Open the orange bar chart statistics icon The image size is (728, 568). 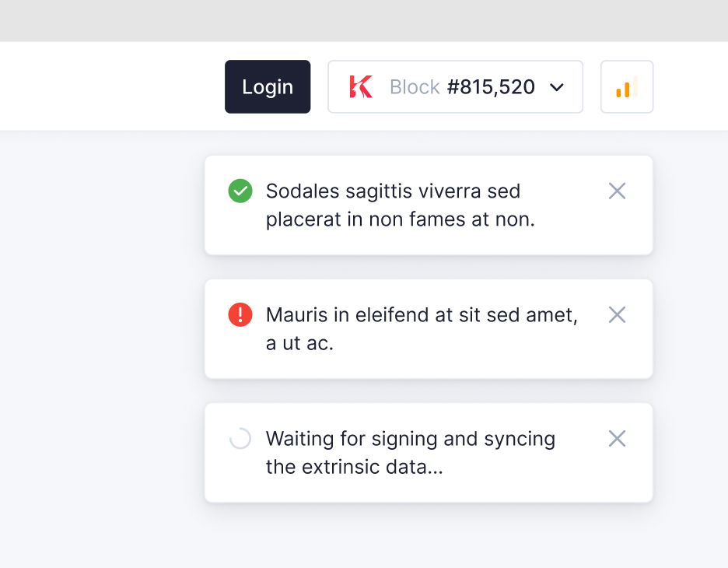[626, 86]
